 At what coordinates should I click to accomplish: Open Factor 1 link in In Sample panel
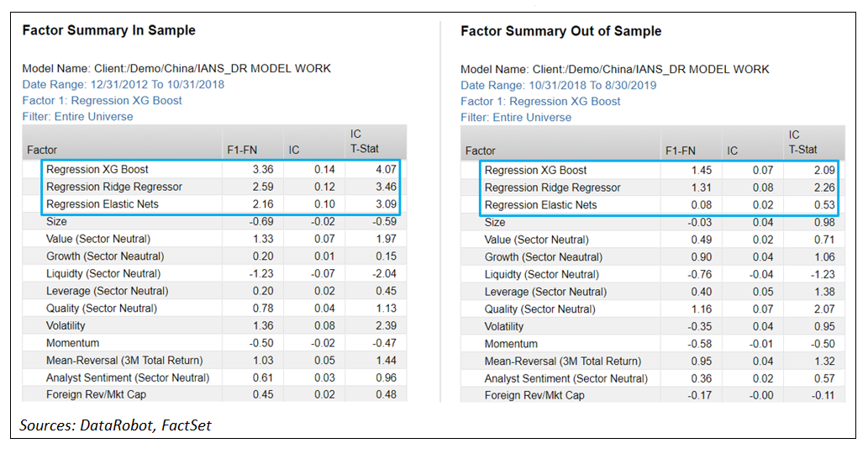tap(102, 100)
